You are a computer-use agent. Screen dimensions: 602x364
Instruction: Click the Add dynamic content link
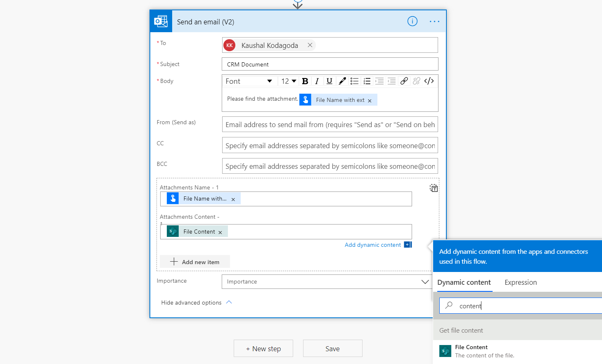tap(373, 245)
